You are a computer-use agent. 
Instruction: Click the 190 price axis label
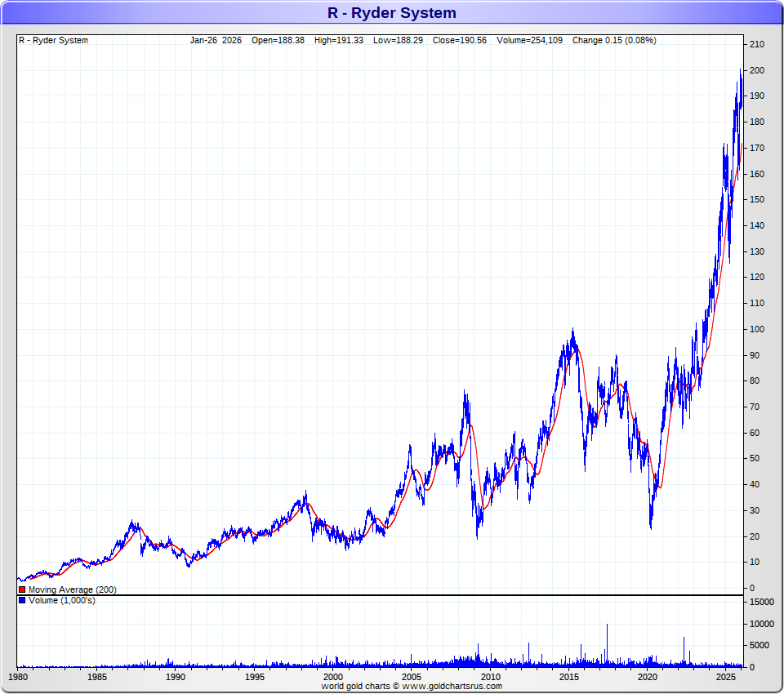tap(757, 96)
